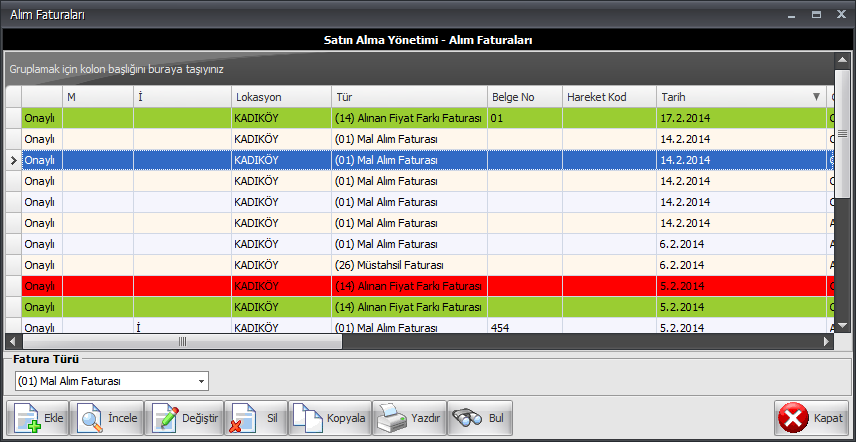The width and height of the screenshot is (856, 442).
Task: Click the horizontal scrollbar left arrow
Action: (x=13, y=342)
